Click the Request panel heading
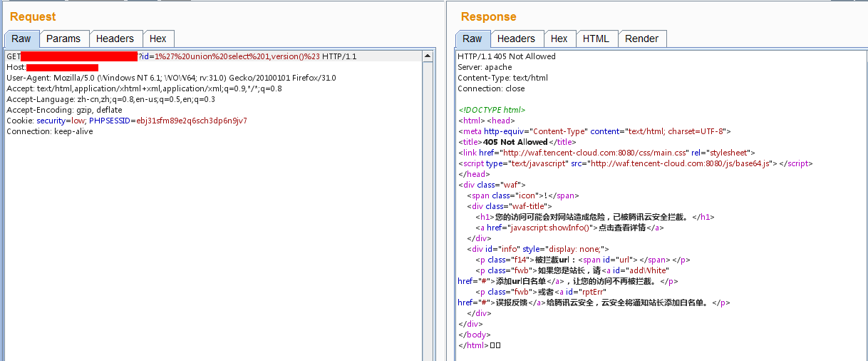 (x=33, y=16)
